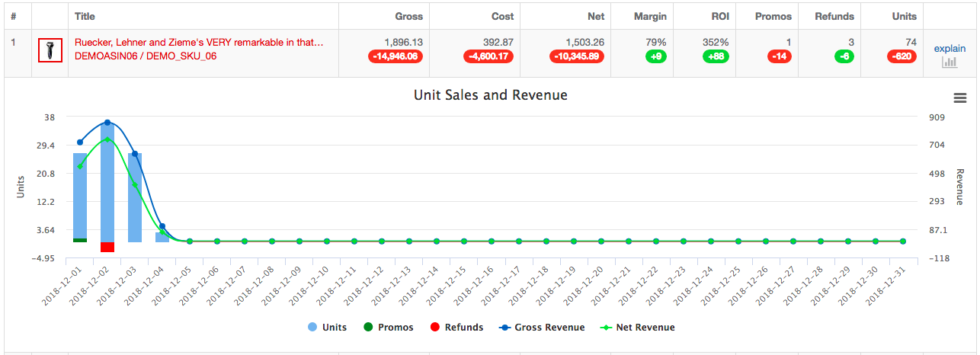Sort by Net column header
The width and height of the screenshot is (980, 355).
(x=594, y=16)
